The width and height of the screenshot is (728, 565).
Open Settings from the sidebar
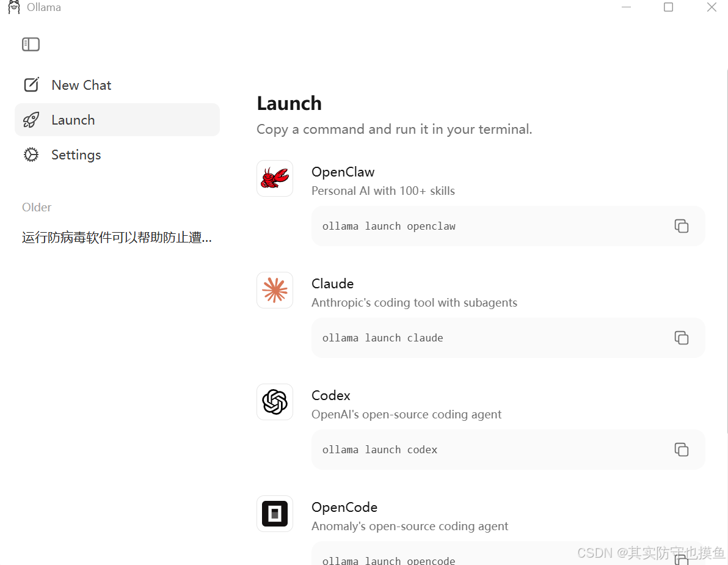(x=117, y=155)
